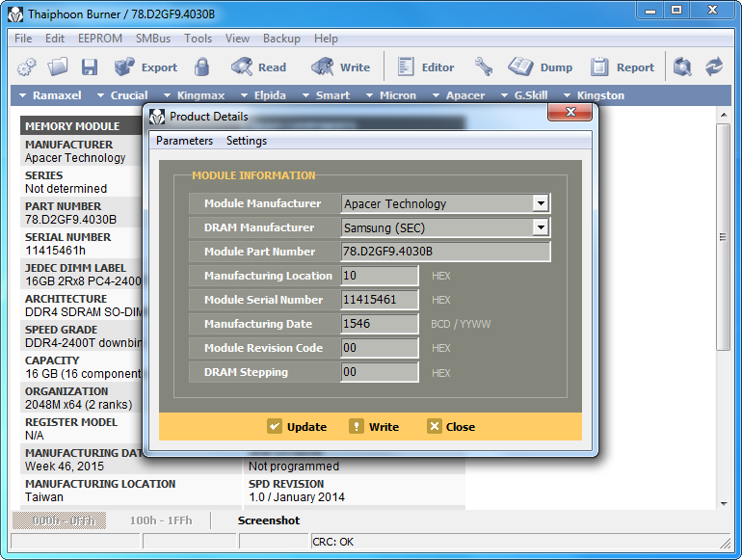The height and width of the screenshot is (560, 742).
Task: Expand the Apacer vendor dropdown
Action: 459,95
